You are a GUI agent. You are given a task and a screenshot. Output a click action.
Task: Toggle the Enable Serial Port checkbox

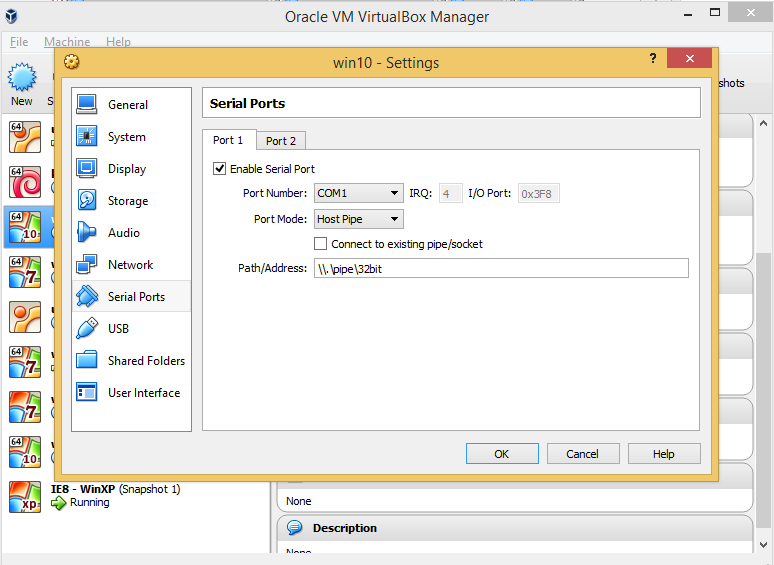tap(219, 169)
